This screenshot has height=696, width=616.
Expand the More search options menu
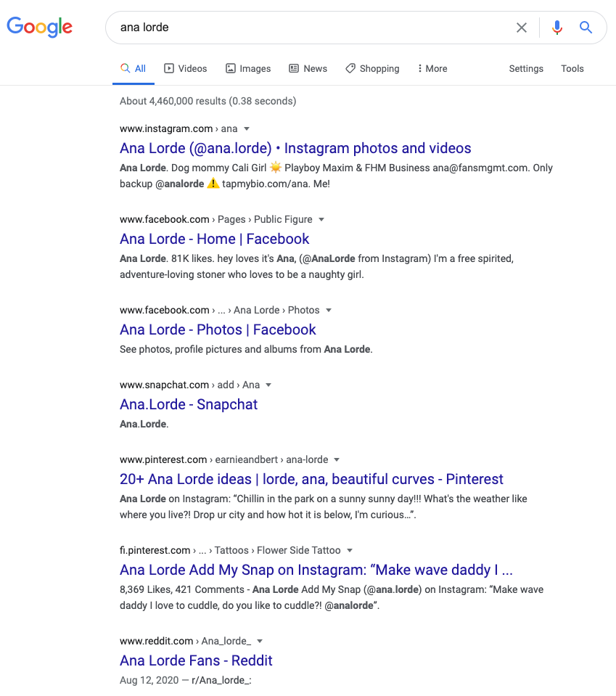point(432,67)
